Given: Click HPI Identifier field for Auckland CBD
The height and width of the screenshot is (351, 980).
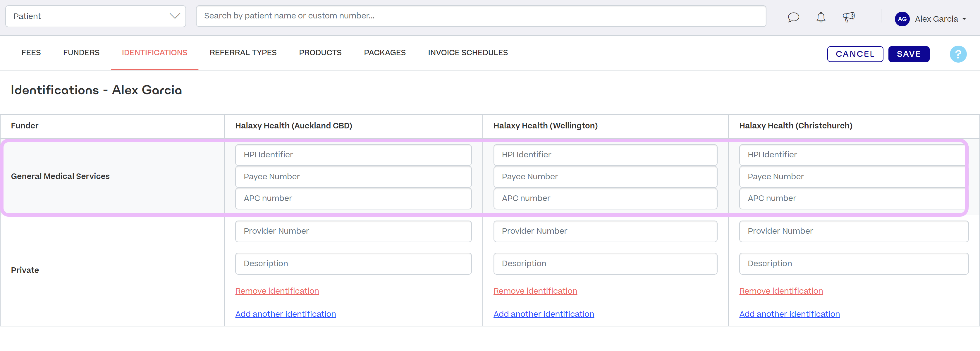Looking at the screenshot, I should [353, 155].
